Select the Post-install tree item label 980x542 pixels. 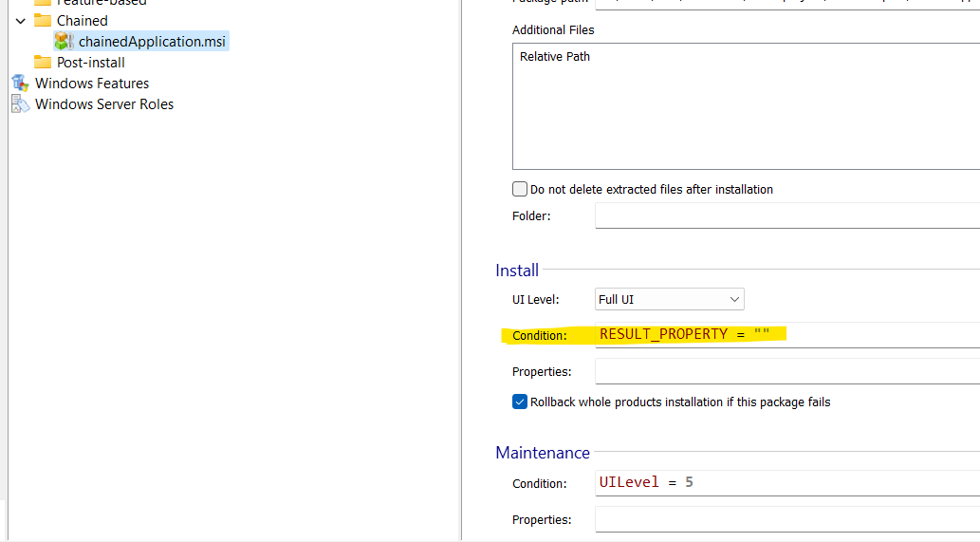click(x=90, y=62)
